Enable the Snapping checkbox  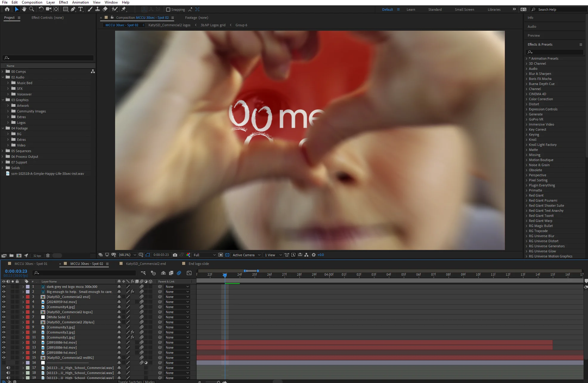(x=168, y=10)
